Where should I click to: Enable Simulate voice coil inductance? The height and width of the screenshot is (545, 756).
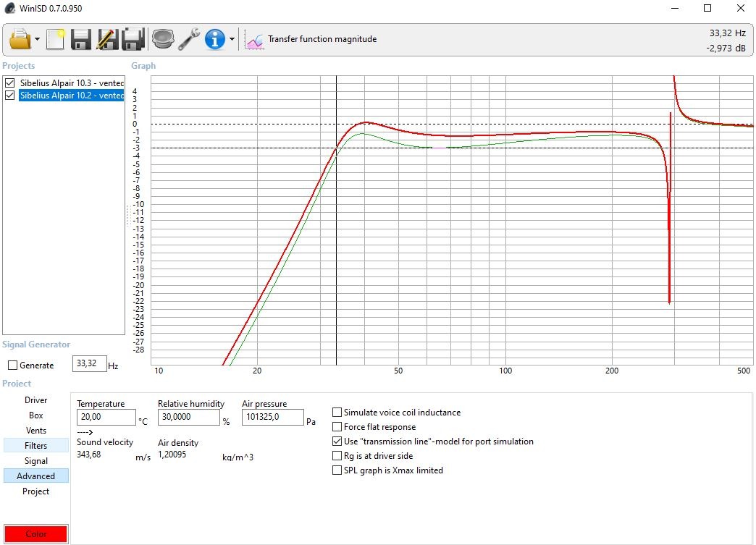337,413
